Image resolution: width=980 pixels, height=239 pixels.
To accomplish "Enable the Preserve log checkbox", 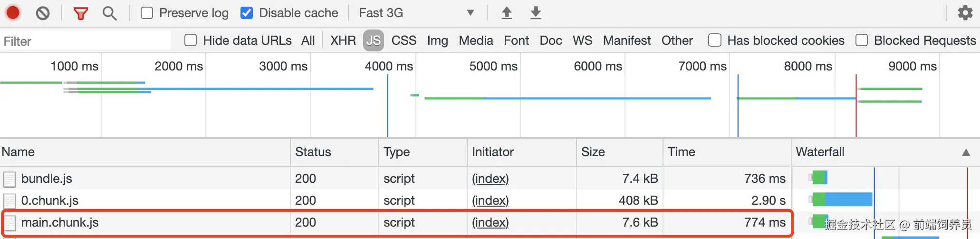I will (147, 13).
